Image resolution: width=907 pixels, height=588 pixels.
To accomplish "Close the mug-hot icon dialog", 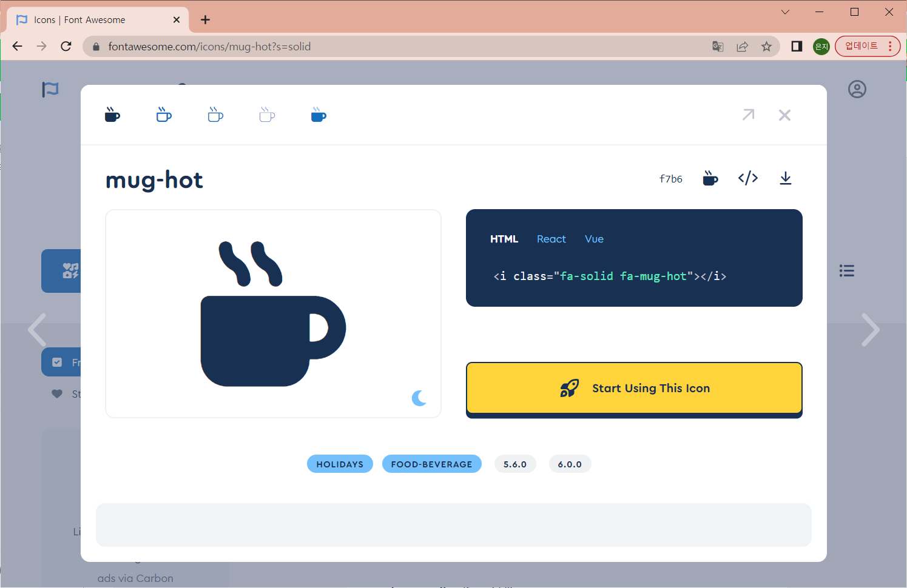I will [x=784, y=115].
